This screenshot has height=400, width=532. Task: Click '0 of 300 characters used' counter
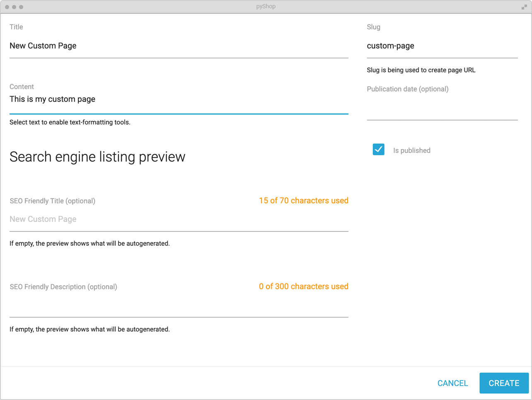(303, 287)
